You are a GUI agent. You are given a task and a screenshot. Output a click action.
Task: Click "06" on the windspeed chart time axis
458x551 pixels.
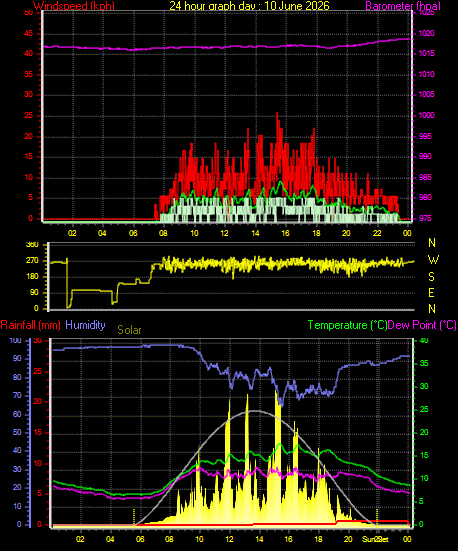(133, 233)
